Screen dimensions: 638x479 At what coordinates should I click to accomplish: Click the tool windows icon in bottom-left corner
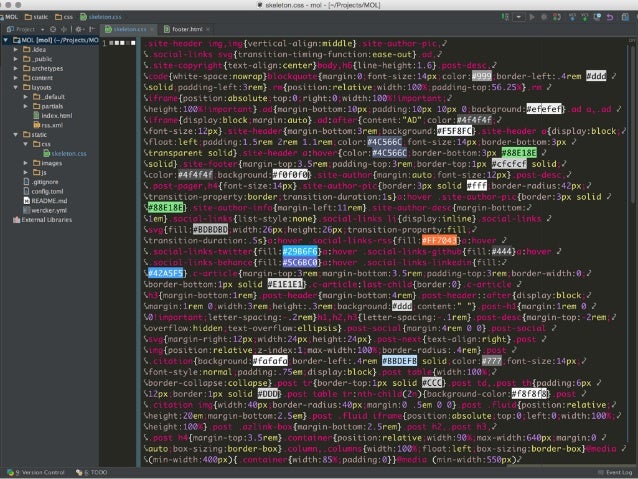tap(6, 472)
